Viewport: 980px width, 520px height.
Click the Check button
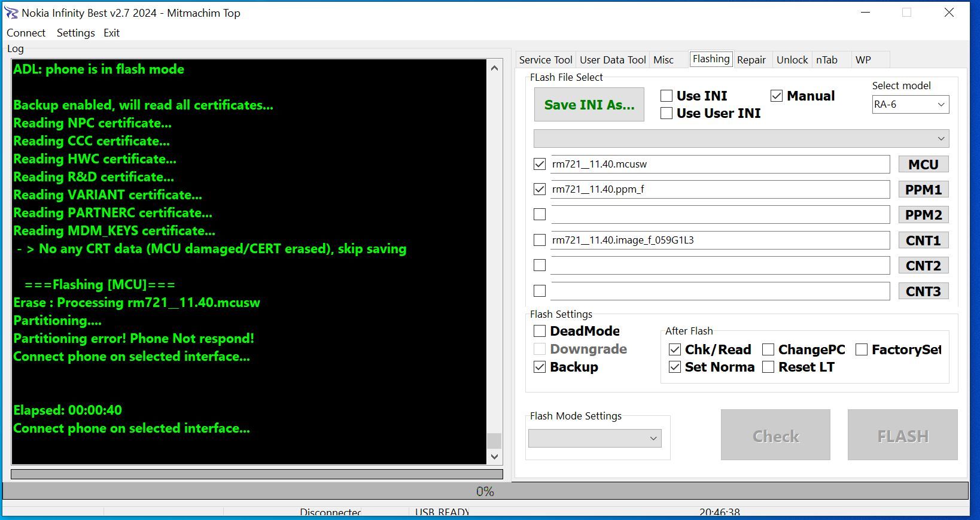[x=775, y=435]
